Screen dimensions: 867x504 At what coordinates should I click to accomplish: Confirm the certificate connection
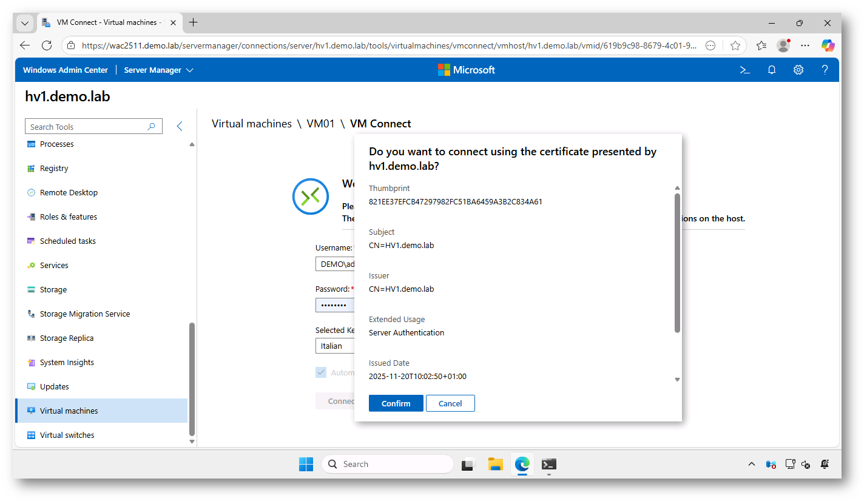point(396,403)
